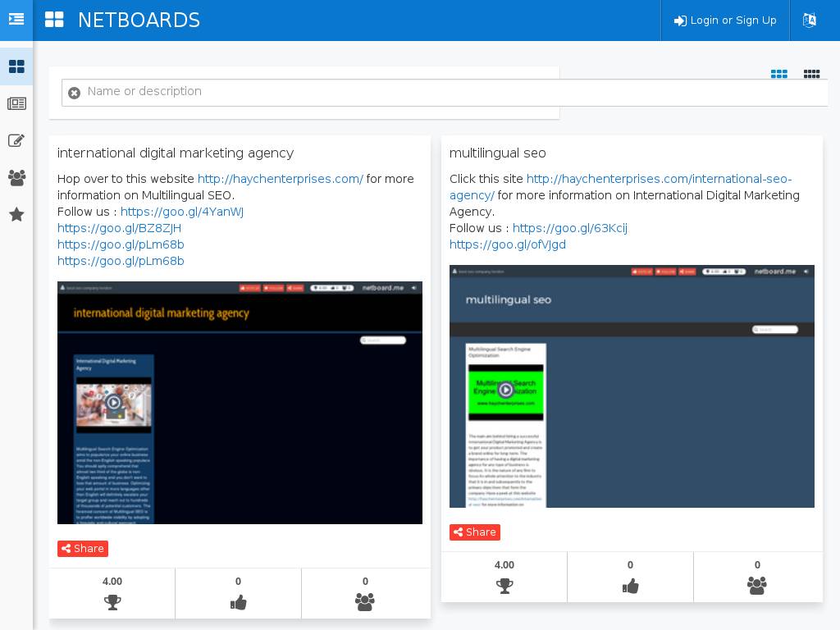Click the followers icon on multilingual seo card

point(757,585)
